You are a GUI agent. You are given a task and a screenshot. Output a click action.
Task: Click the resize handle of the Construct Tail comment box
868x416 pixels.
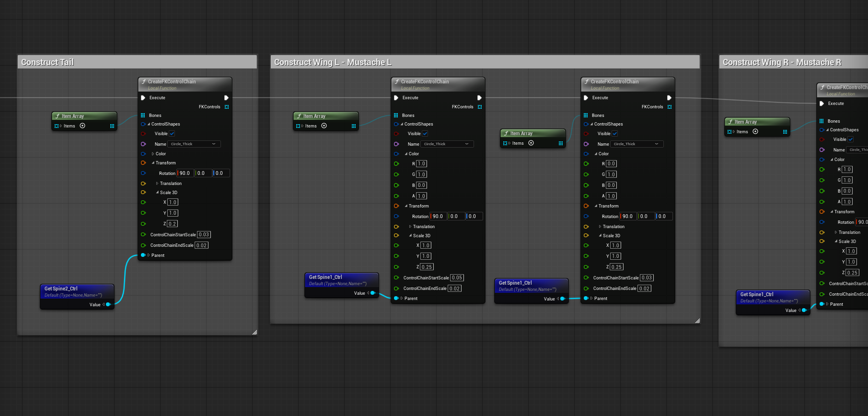coord(255,332)
